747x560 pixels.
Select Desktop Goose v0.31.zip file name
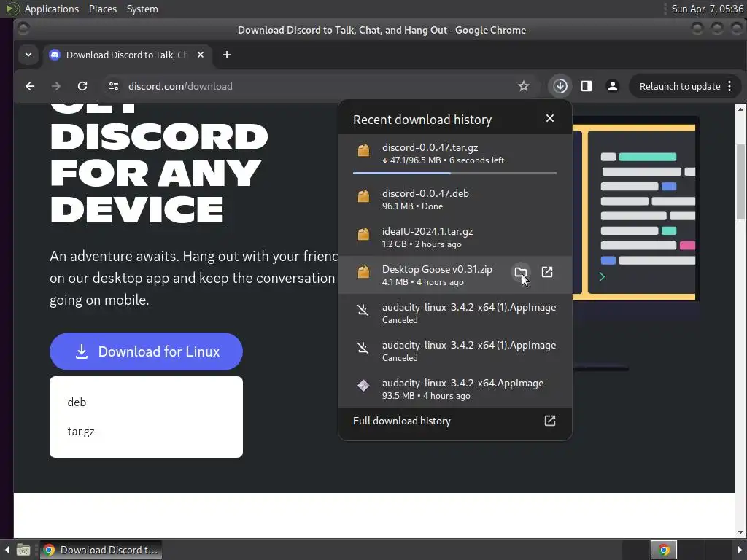tap(437, 270)
